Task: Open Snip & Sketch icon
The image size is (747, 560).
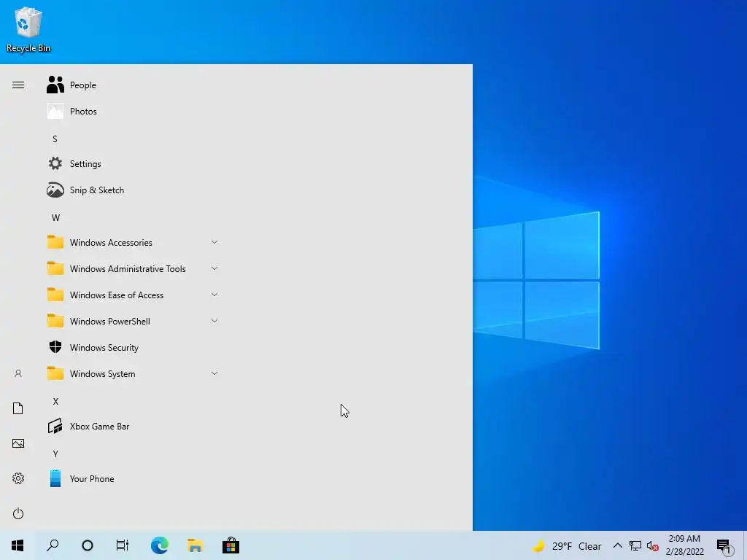Action: tap(55, 190)
